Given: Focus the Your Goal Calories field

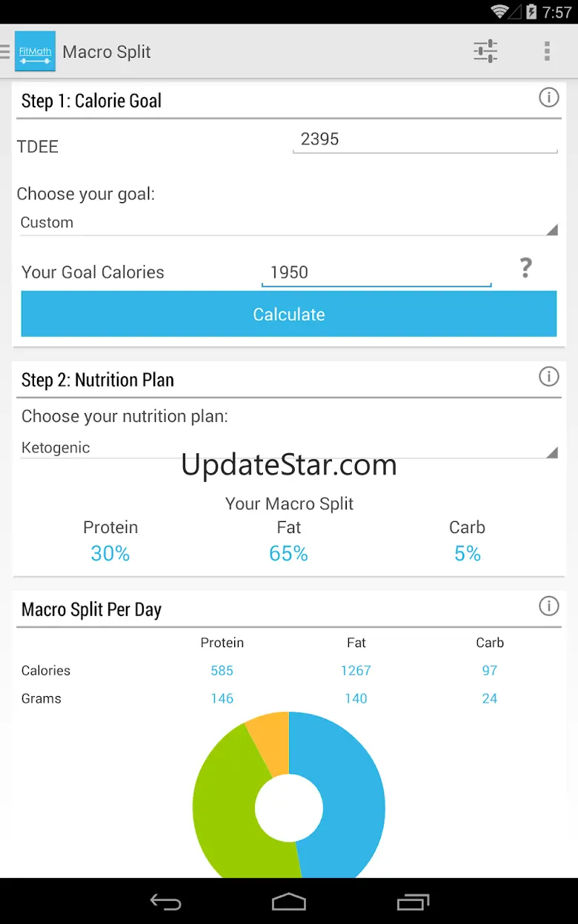Looking at the screenshot, I should tap(376, 272).
